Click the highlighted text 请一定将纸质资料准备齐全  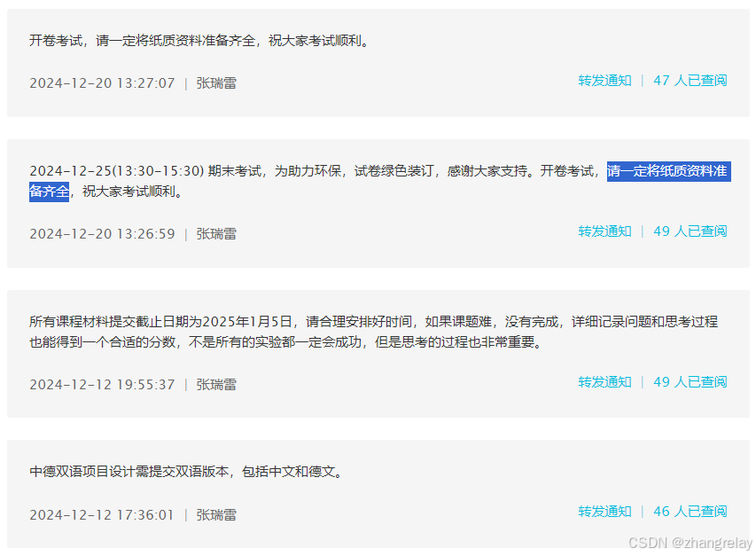(669, 171)
